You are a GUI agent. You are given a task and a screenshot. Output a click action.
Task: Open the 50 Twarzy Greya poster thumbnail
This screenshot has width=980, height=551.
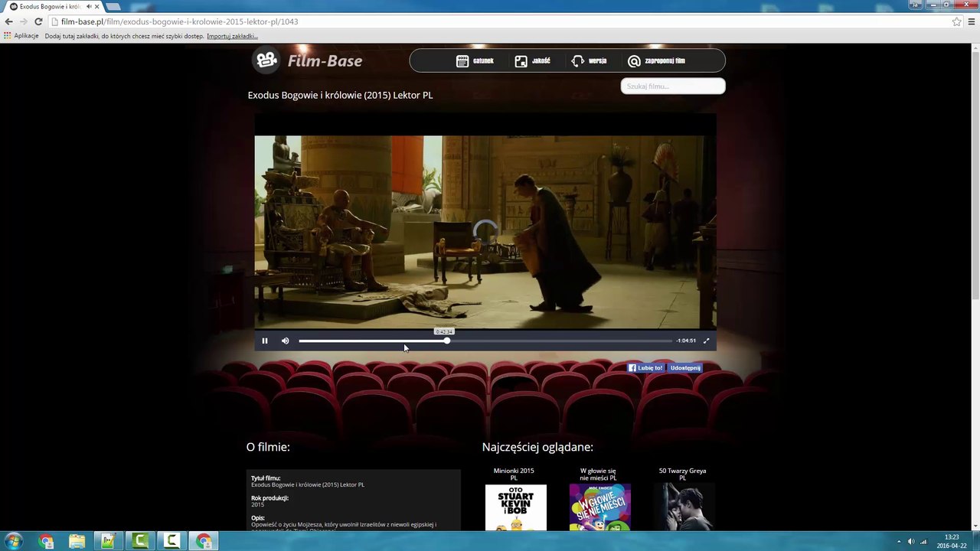684,507
